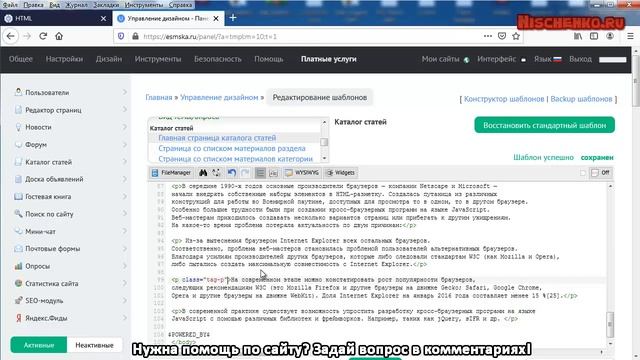The height and width of the screenshot is (360, 640).
Task: Open Firefox library icon
Action: pyautogui.click(x=578, y=36)
